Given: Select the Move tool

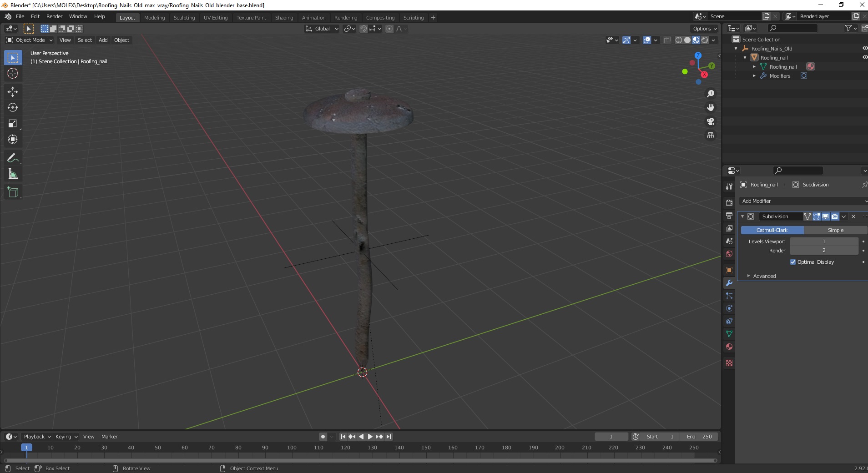Looking at the screenshot, I should 13,91.
